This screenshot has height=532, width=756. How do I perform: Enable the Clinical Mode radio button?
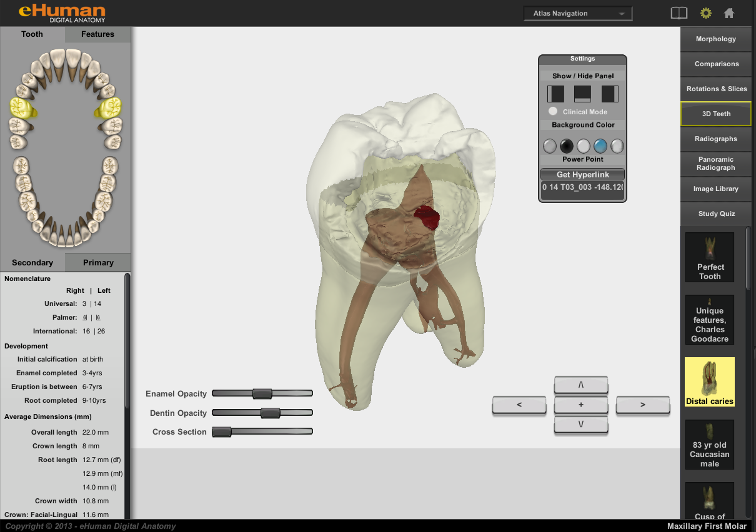[553, 112]
